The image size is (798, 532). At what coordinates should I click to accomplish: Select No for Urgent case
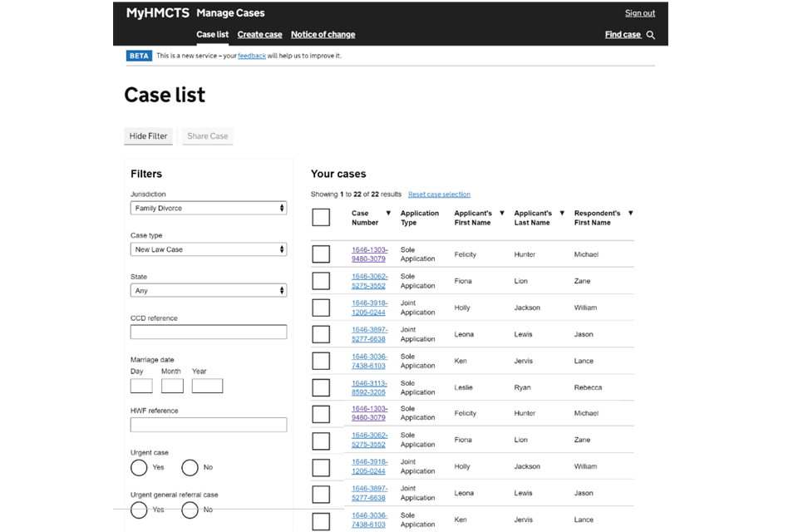point(190,467)
